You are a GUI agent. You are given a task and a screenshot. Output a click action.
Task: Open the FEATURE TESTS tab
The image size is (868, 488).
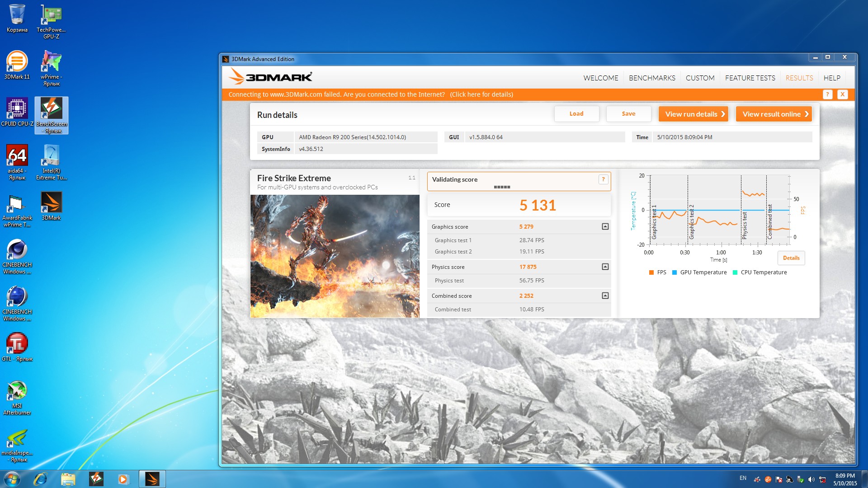pos(750,78)
